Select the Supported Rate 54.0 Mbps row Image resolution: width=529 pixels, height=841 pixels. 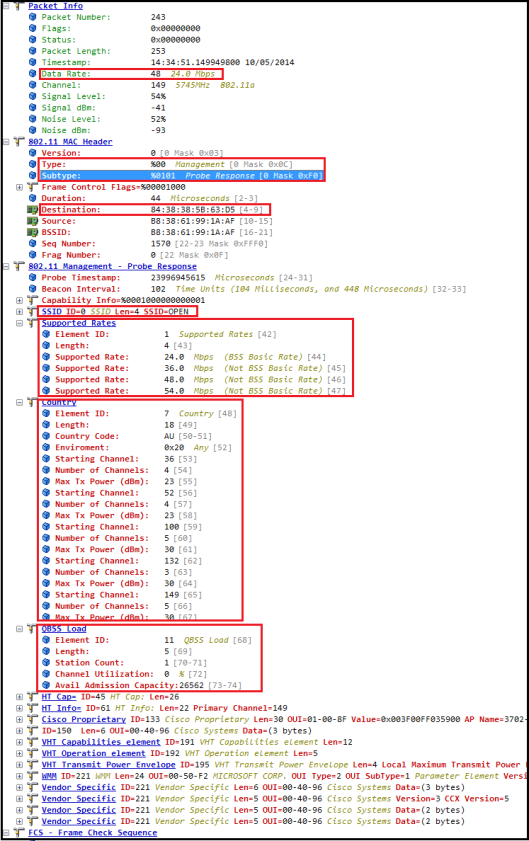pyautogui.click(x=194, y=391)
